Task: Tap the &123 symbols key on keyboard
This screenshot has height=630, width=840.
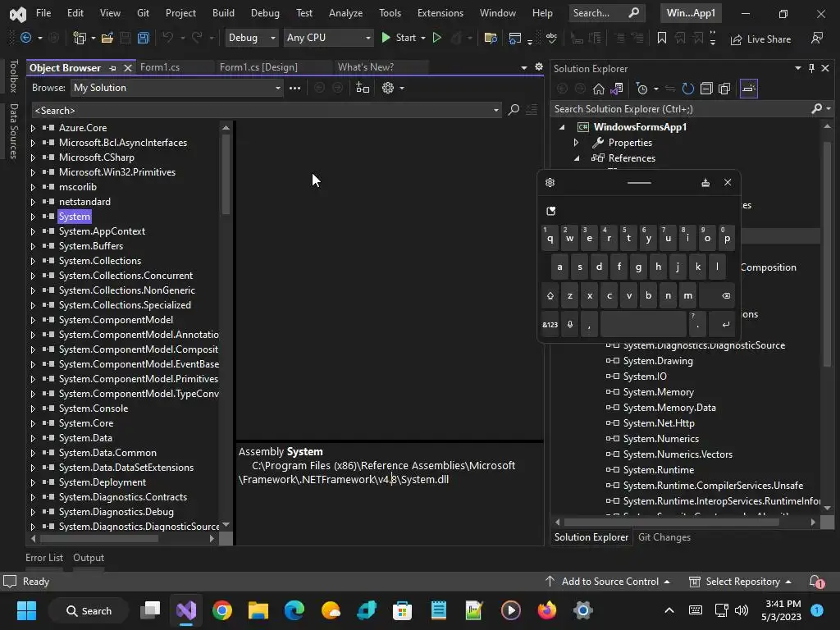Action: pyautogui.click(x=550, y=325)
